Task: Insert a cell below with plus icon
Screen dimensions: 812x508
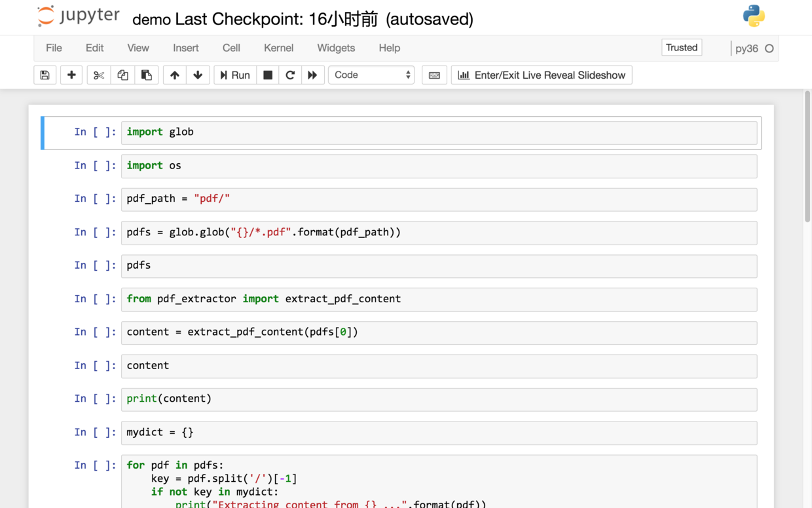Action: [71, 75]
